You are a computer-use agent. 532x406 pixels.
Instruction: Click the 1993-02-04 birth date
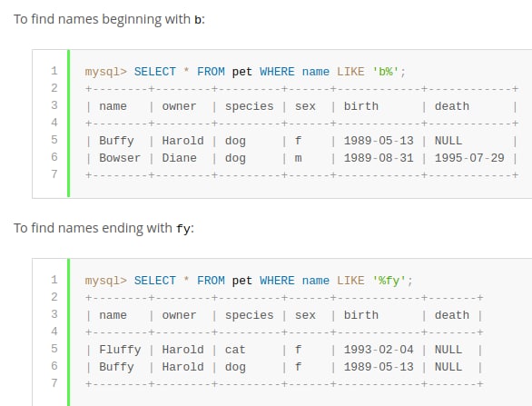click(x=379, y=350)
